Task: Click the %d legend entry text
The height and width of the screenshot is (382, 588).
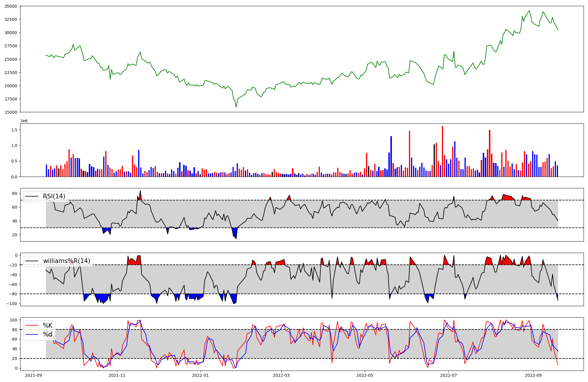Action: pos(48,334)
